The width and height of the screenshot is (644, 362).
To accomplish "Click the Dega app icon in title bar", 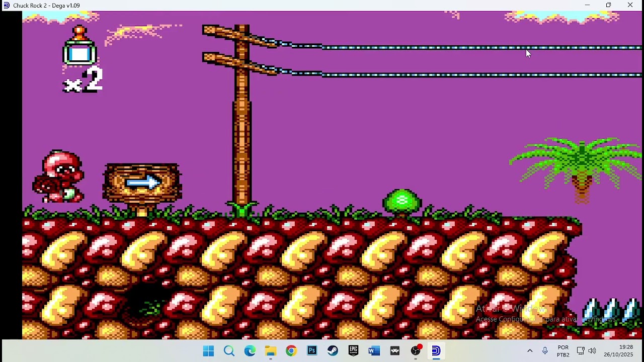I will (x=6, y=6).
